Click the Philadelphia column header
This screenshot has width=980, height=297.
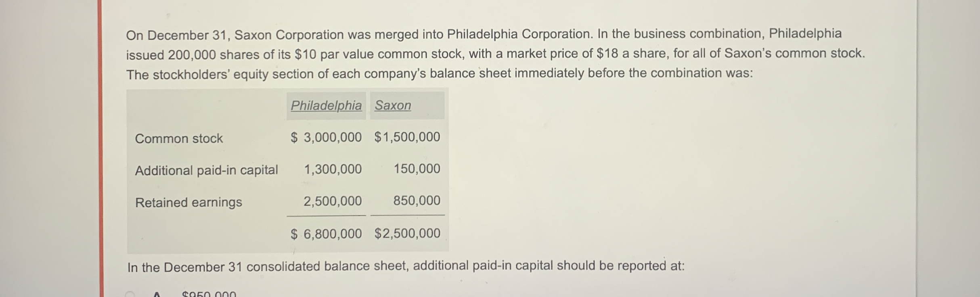[x=326, y=106]
